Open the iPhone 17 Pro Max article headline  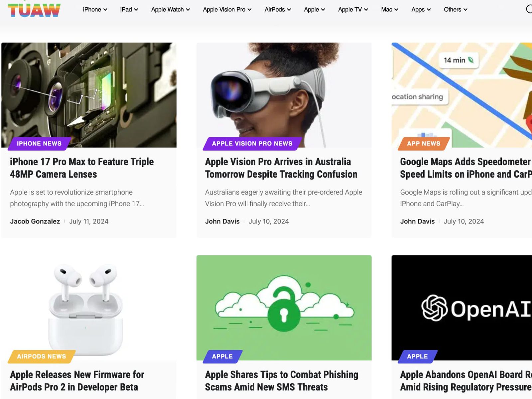click(82, 168)
